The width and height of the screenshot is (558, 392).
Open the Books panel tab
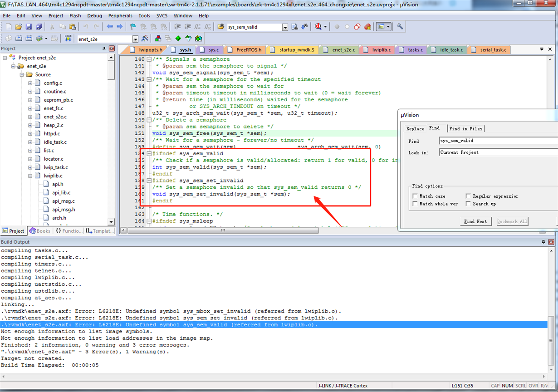coord(39,231)
